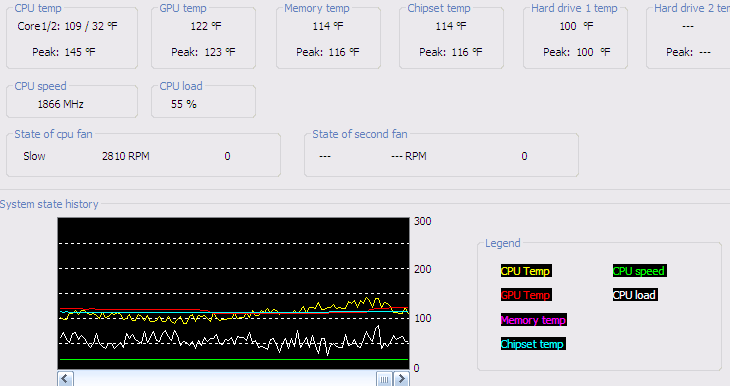Click the second fan RPM reading

409,156
